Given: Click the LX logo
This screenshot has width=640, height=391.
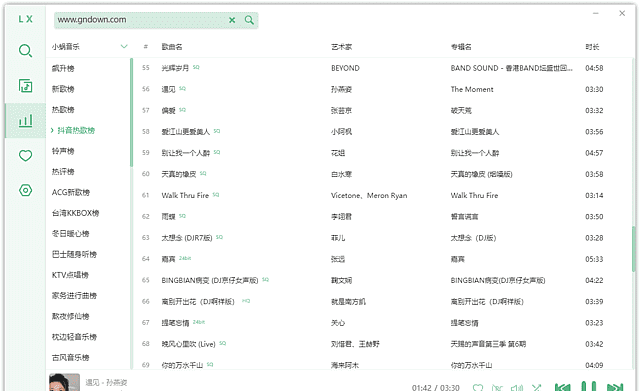Looking at the screenshot, I should (x=25, y=19).
